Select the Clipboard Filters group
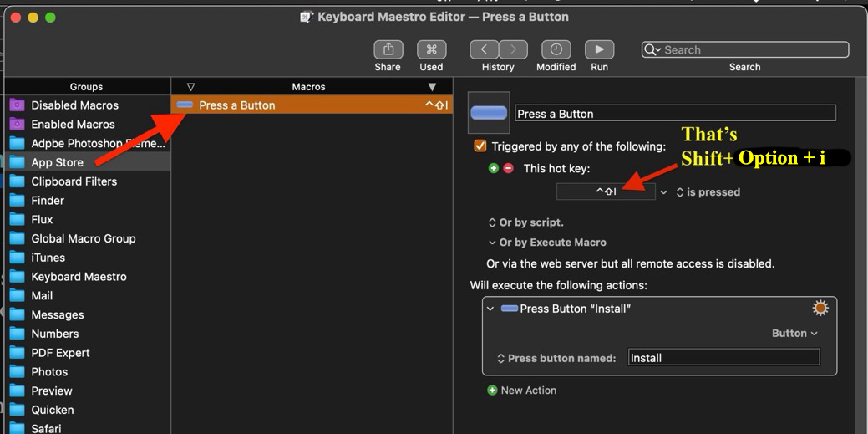Image resolution: width=868 pixels, height=434 pixels. coord(88,181)
